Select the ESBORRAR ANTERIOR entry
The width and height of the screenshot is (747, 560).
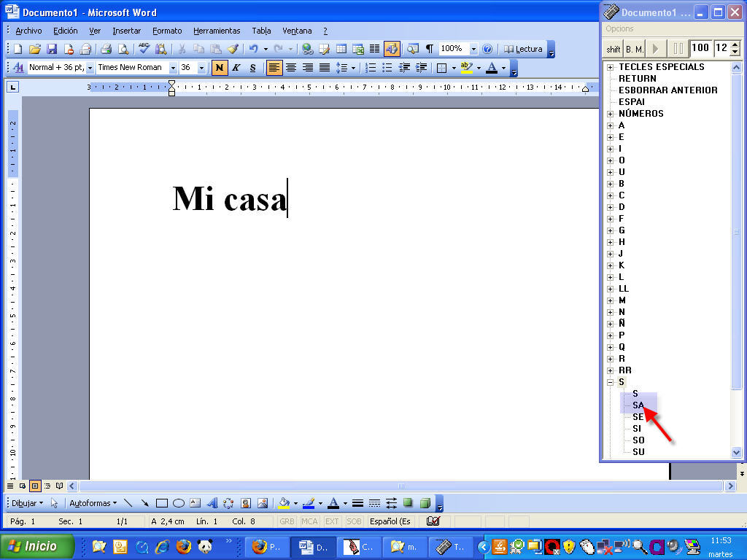pyautogui.click(x=668, y=90)
